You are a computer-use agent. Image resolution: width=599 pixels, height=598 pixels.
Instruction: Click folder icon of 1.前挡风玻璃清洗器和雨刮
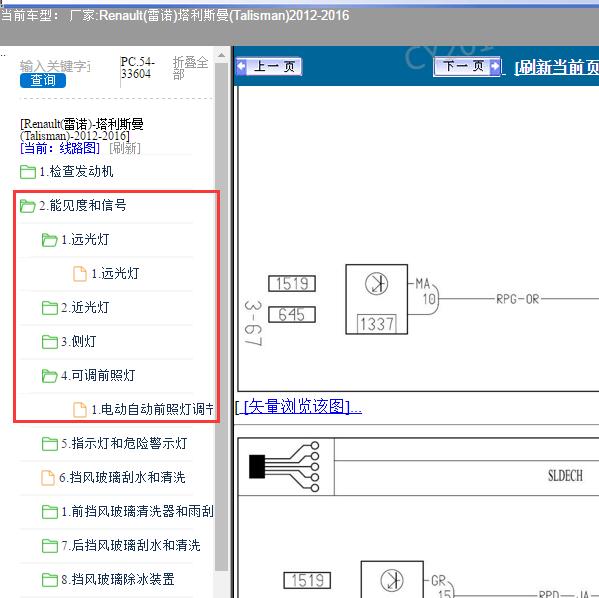(50, 512)
